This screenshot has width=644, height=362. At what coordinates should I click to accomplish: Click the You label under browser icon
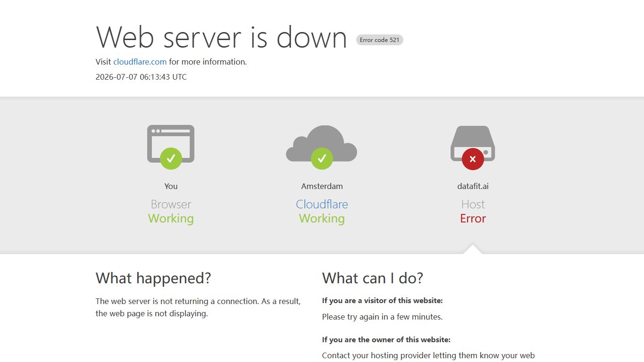pyautogui.click(x=171, y=186)
